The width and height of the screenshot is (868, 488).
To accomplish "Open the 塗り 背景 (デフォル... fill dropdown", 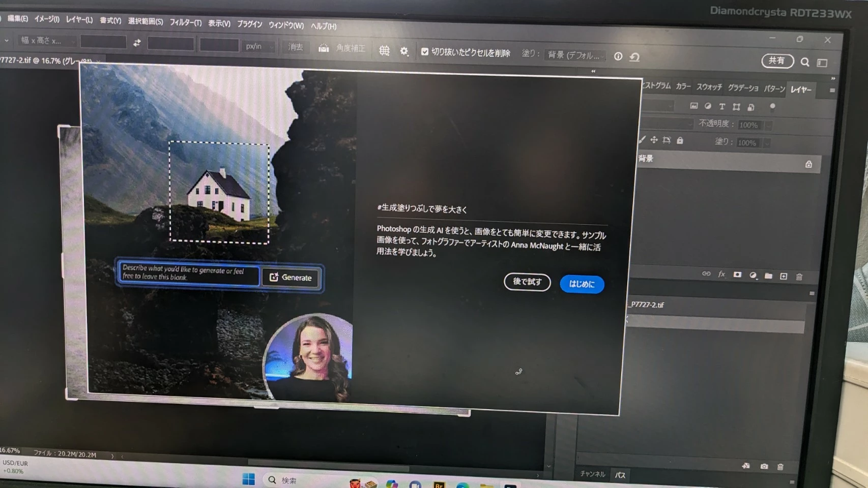I will coord(575,55).
